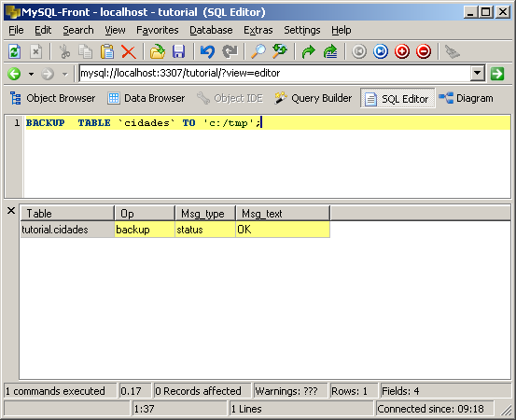Click the magnifying glass Search icon
516x420 pixels.
[258, 51]
